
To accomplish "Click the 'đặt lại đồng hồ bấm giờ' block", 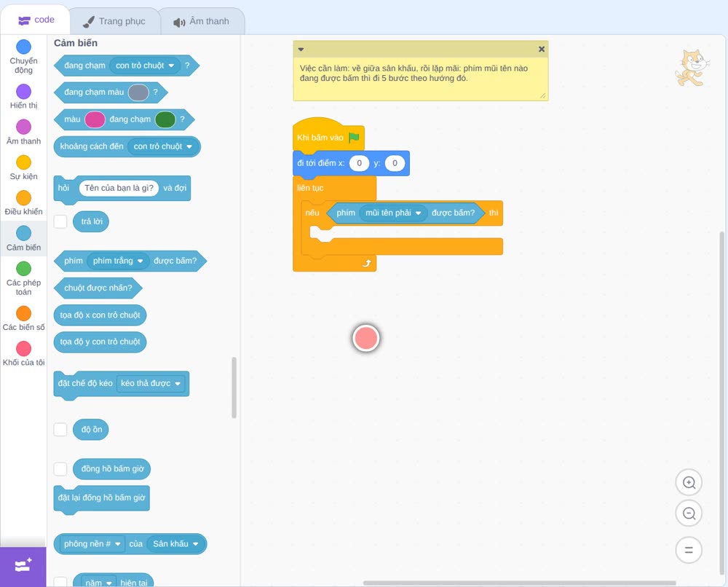I will pyautogui.click(x=102, y=498).
